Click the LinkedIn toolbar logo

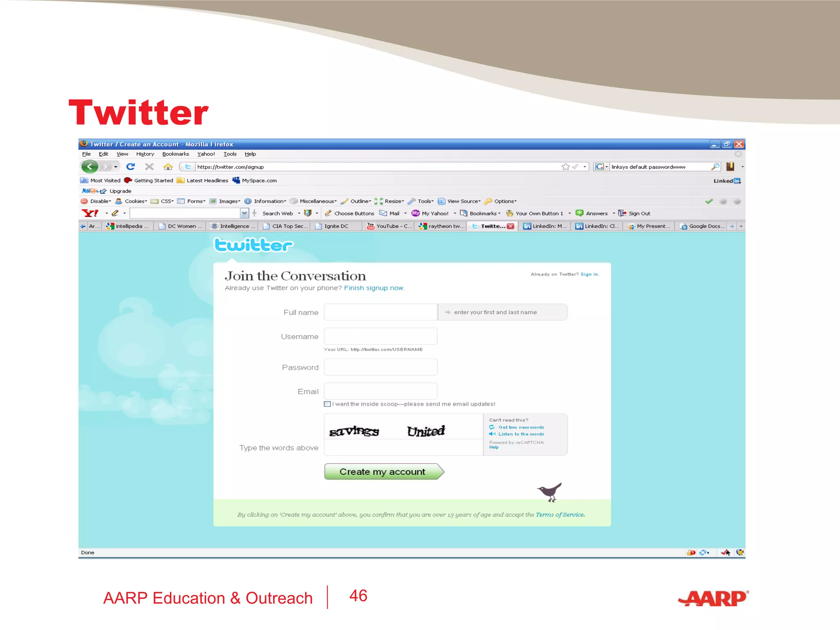click(727, 180)
